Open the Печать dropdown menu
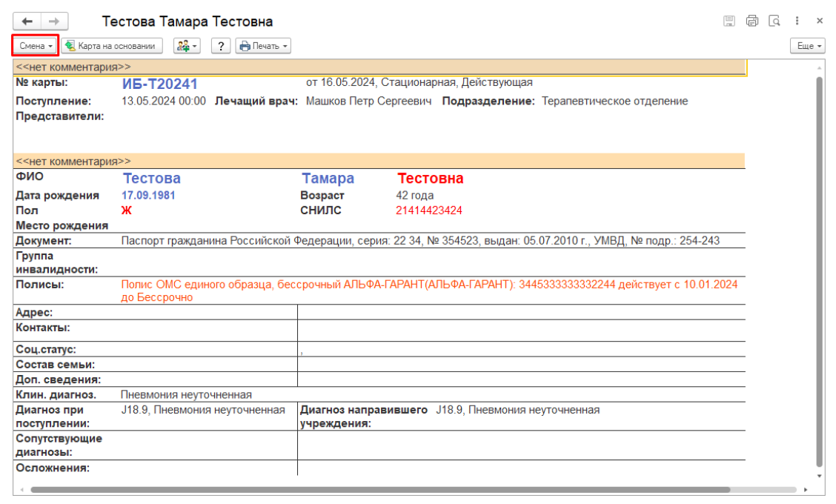The width and height of the screenshot is (836, 504). (263, 46)
